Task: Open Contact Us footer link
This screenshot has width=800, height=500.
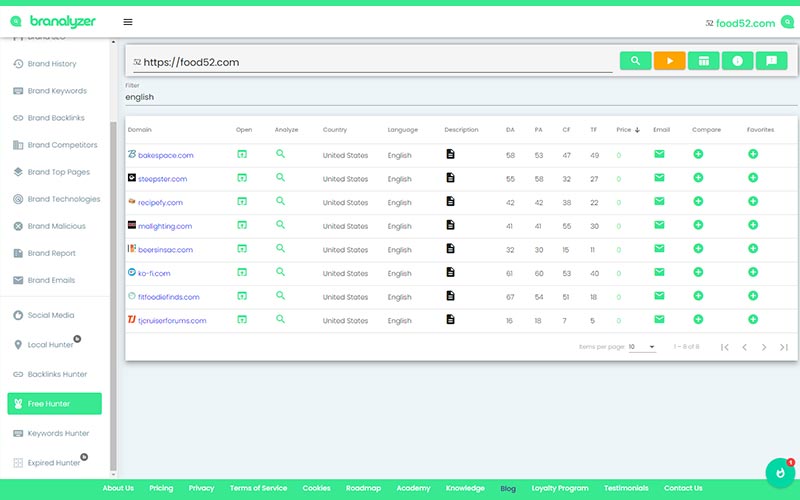Action: (x=683, y=488)
